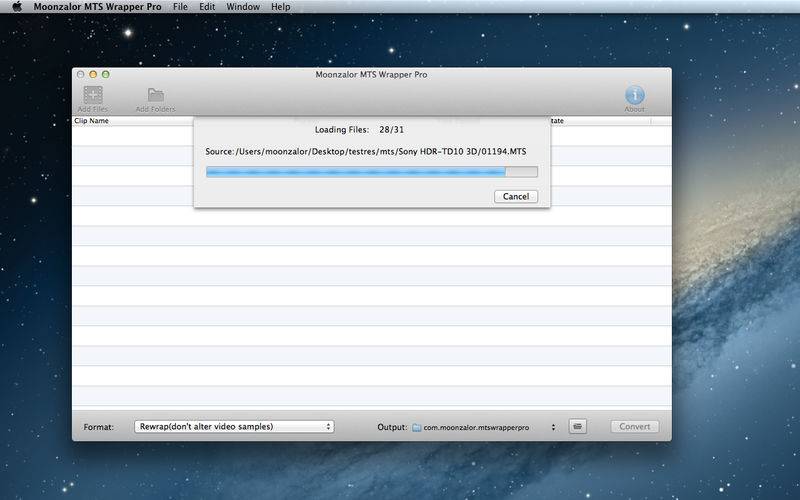
Task: Click the Clip Name column header
Action: (91, 121)
